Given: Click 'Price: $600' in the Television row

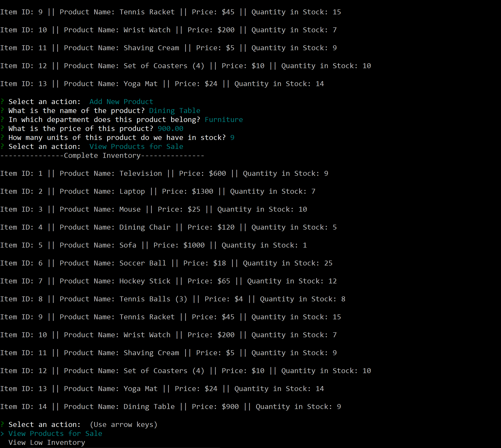Looking at the screenshot, I should 202,173.
